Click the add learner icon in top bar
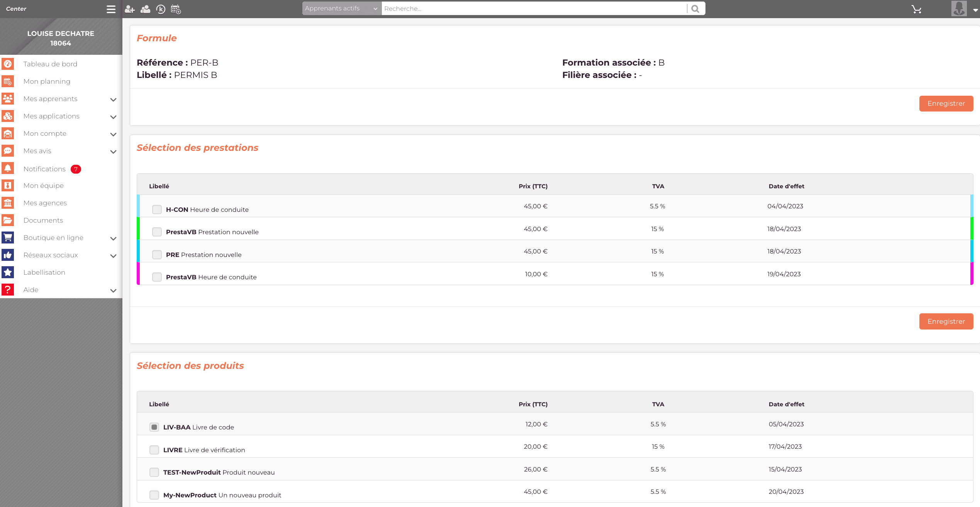 129,9
